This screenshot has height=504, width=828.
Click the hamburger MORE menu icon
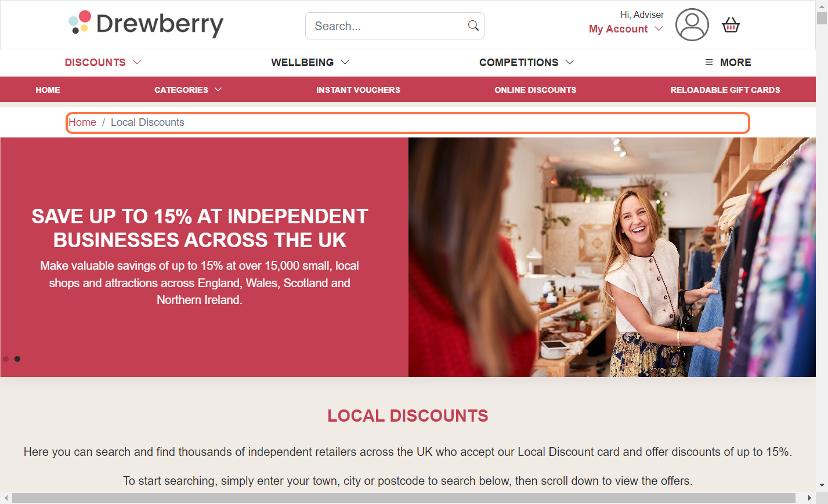pyautogui.click(x=709, y=62)
